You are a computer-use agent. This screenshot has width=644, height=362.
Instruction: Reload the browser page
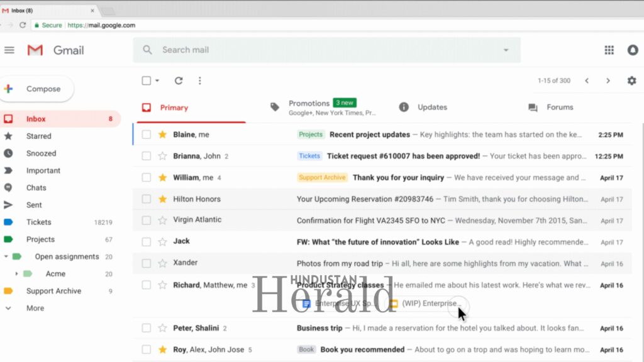pos(23,25)
